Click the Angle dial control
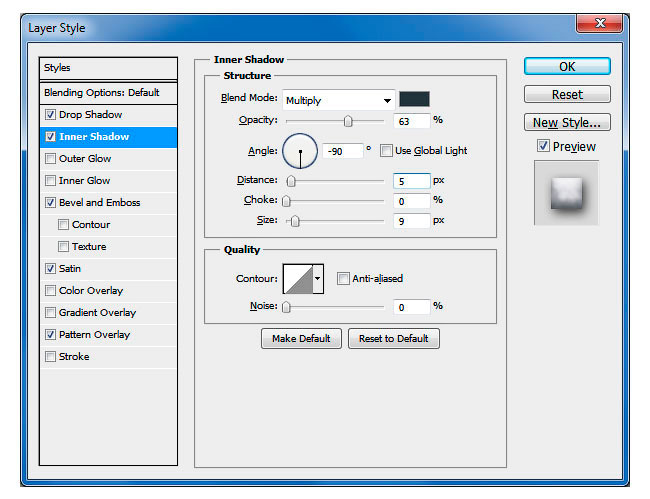The image size is (650, 499). [300, 151]
